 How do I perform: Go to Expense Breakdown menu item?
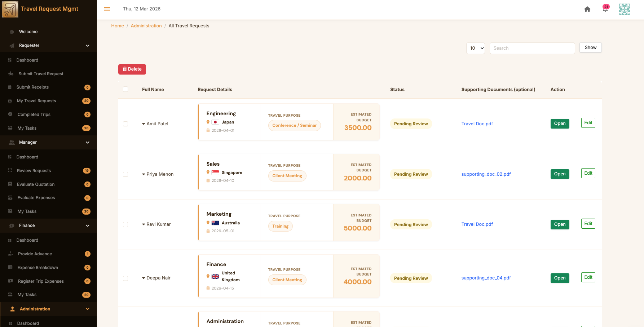[38, 268]
